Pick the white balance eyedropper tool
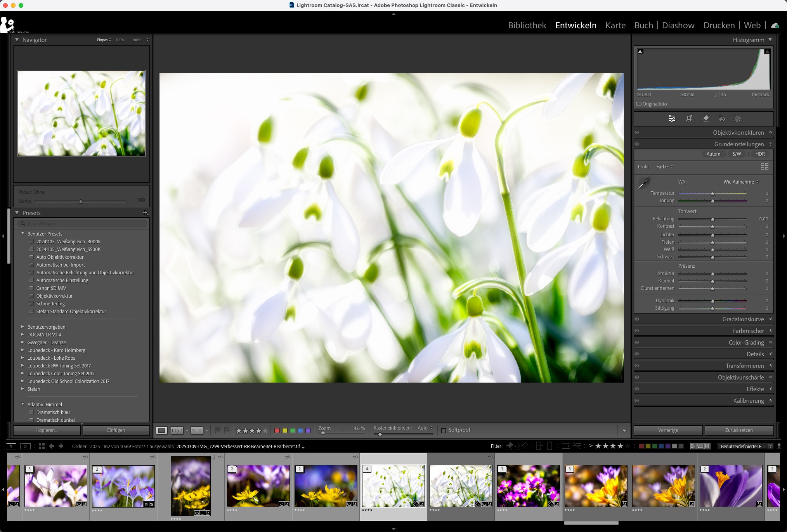 pos(644,183)
